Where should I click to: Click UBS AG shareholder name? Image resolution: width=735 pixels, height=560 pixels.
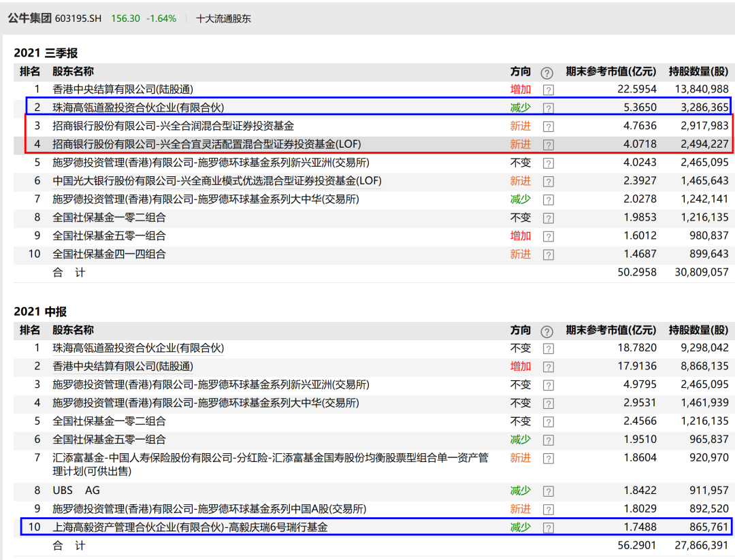tap(76, 491)
